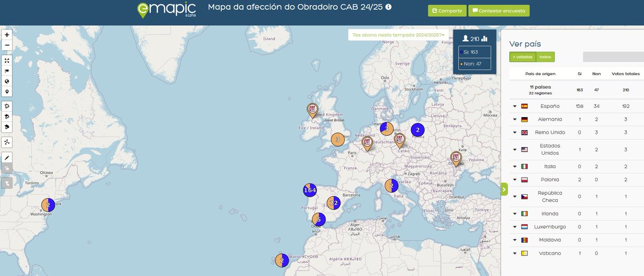
Task: Click the pin marker over Moldova
Action: point(456,158)
